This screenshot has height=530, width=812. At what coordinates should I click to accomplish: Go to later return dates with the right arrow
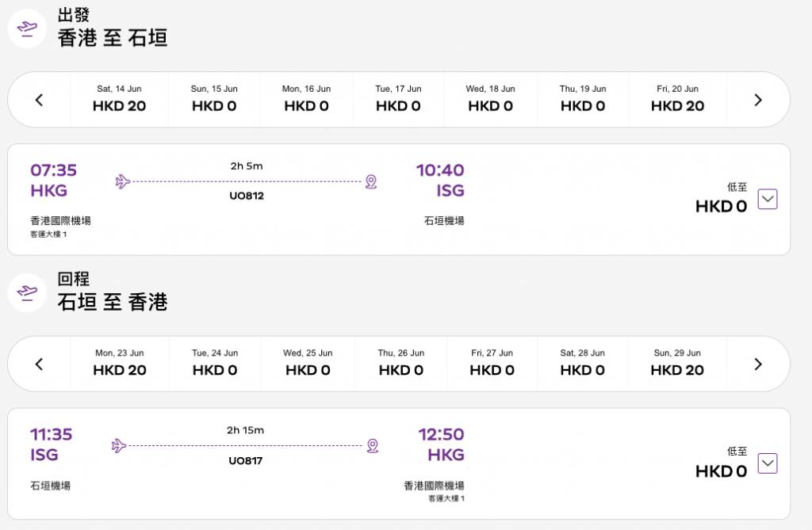click(x=757, y=364)
